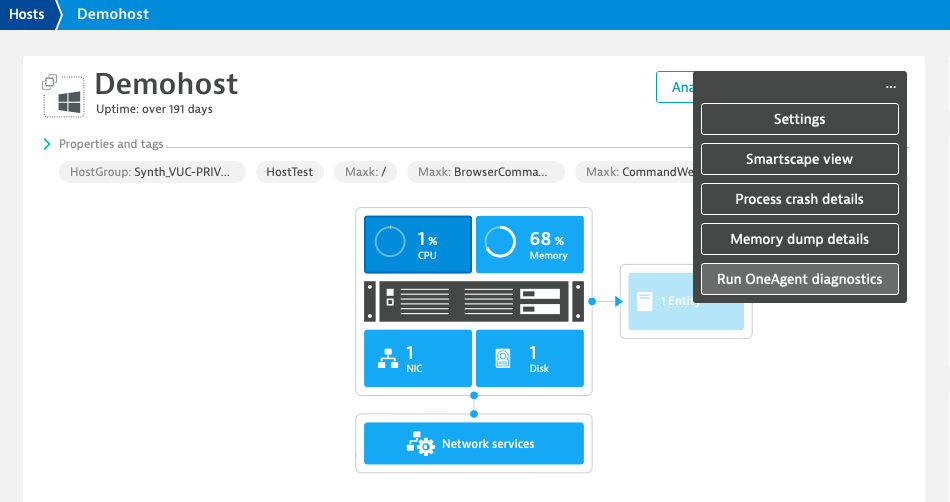950x502 pixels.
Task: Click the stacked squares icon above host logo
Action: tap(49, 82)
